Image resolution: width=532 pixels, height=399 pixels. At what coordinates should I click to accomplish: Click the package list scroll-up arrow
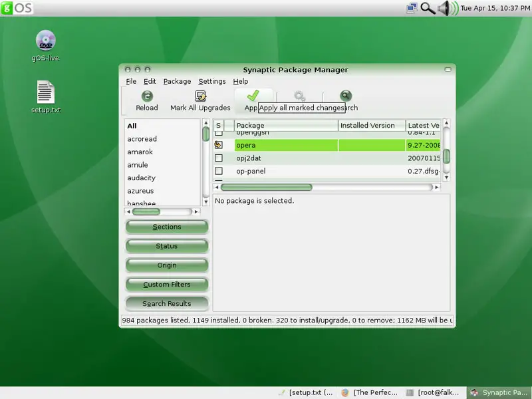coord(446,123)
